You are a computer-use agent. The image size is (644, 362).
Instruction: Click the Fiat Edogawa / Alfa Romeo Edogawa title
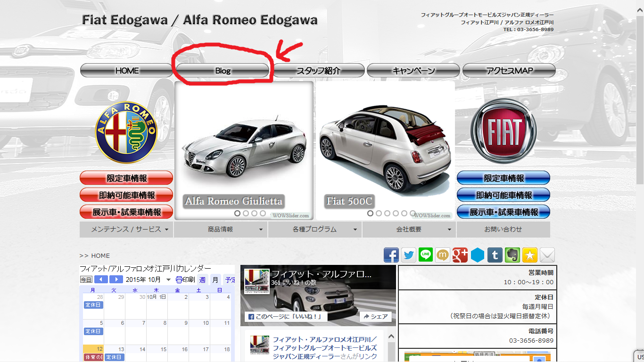click(200, 20)
